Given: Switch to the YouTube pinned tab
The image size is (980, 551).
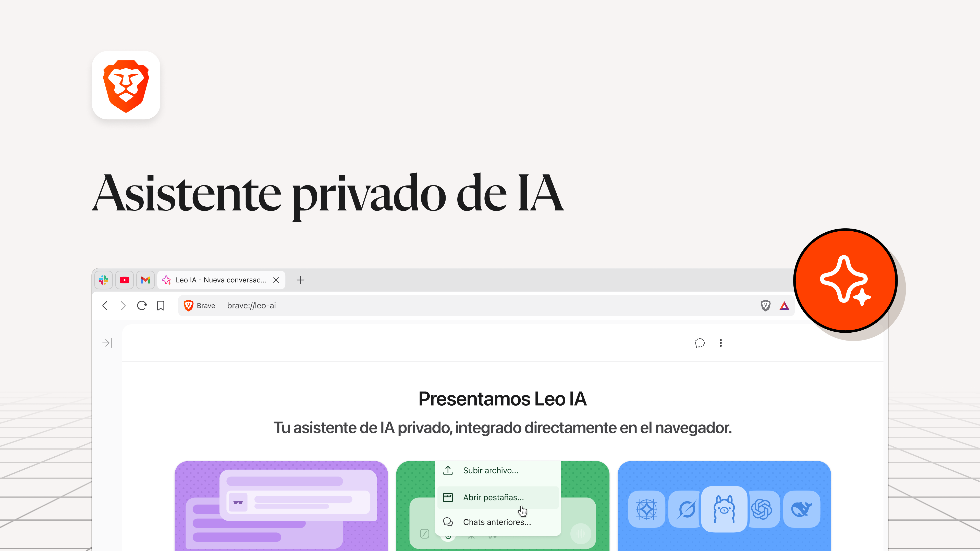Looking at the screenshot, I should click(124, 280).
